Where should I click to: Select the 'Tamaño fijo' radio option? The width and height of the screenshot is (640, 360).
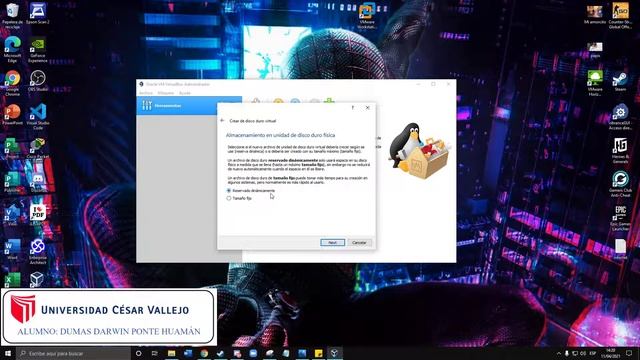239,198
